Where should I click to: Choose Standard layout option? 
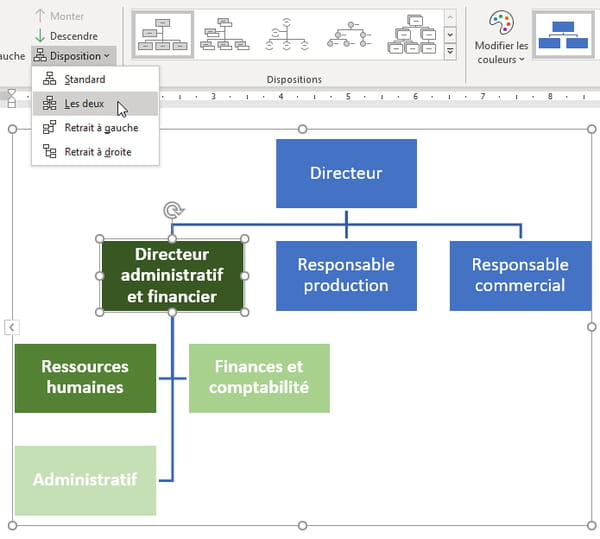tap(95, 79)
